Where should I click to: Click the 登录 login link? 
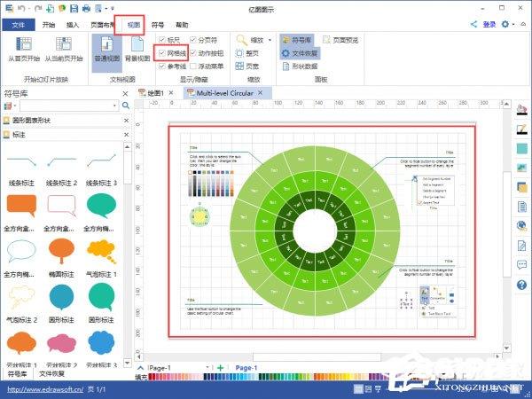[489, 24]
